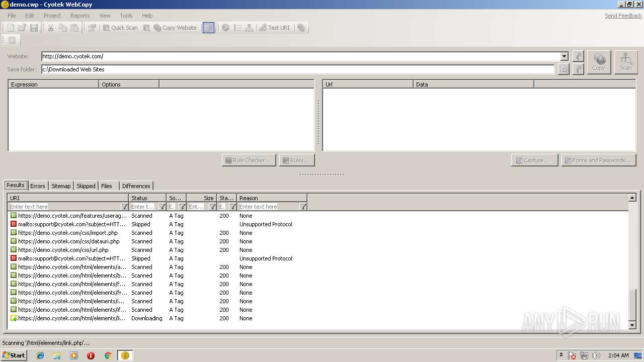This screenshot has height=362, width=644.
Task: Switch to the Differences tab
Action: (x=136, y=186)
